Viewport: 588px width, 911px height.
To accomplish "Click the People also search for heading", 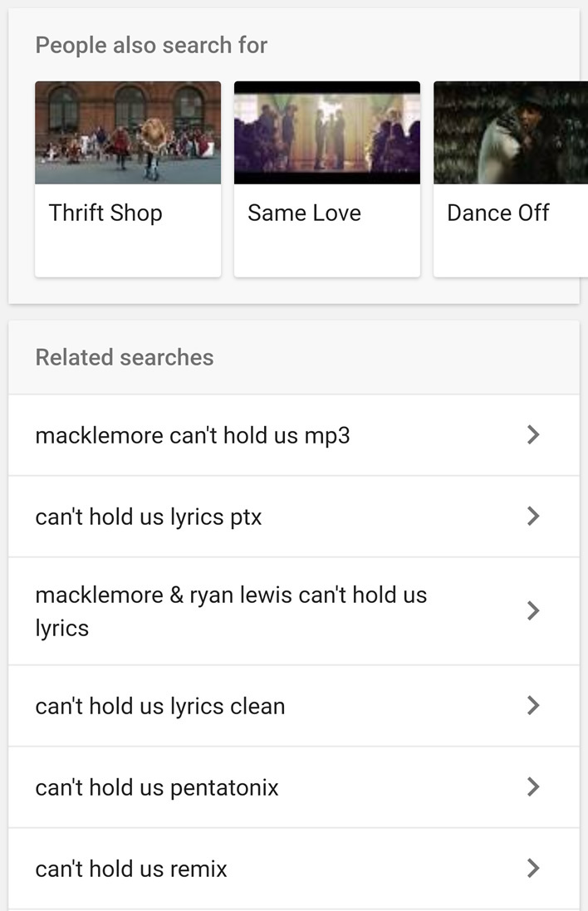I will (151, 45).
